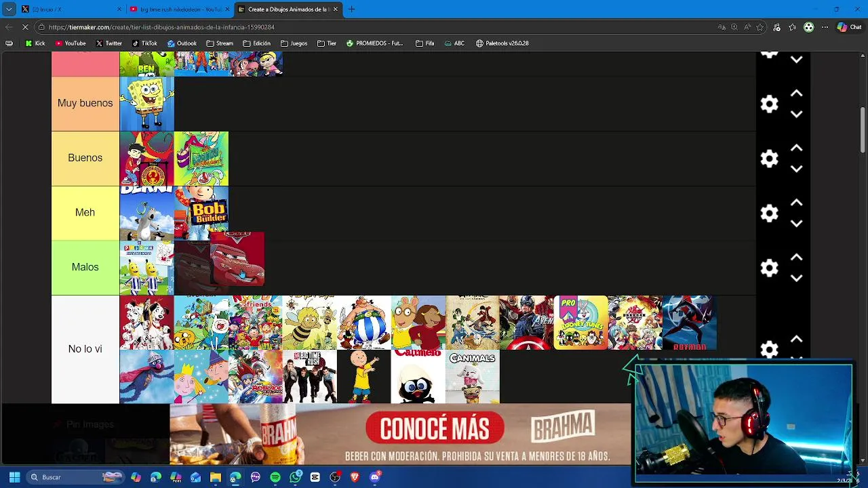
Task: Move Meh row up with chevron
Action: tap(797, 203)
